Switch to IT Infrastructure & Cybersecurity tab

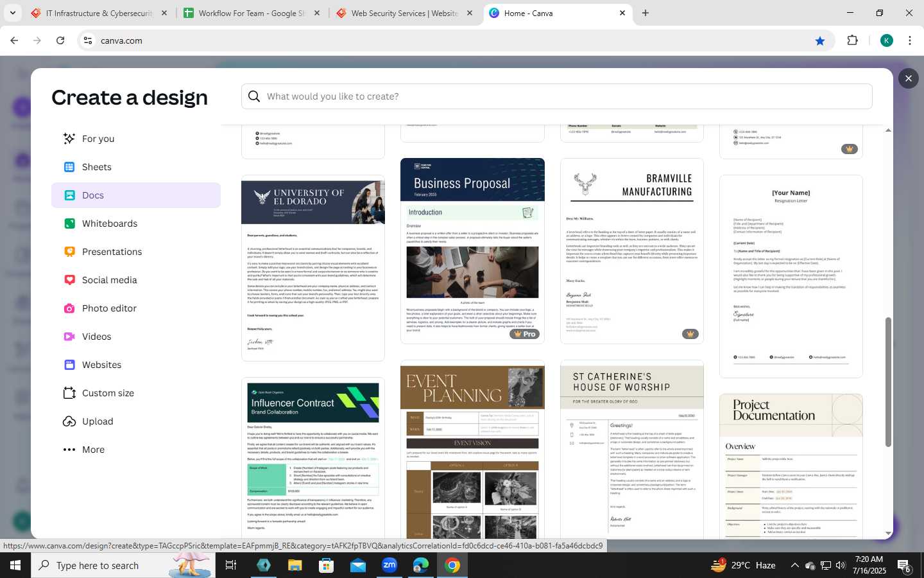(x=99, y=13)
